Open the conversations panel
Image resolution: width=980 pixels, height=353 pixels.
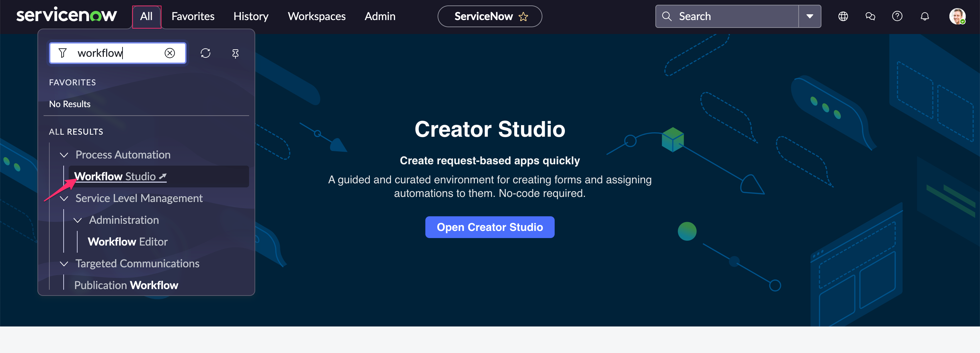tap(870, 16)
